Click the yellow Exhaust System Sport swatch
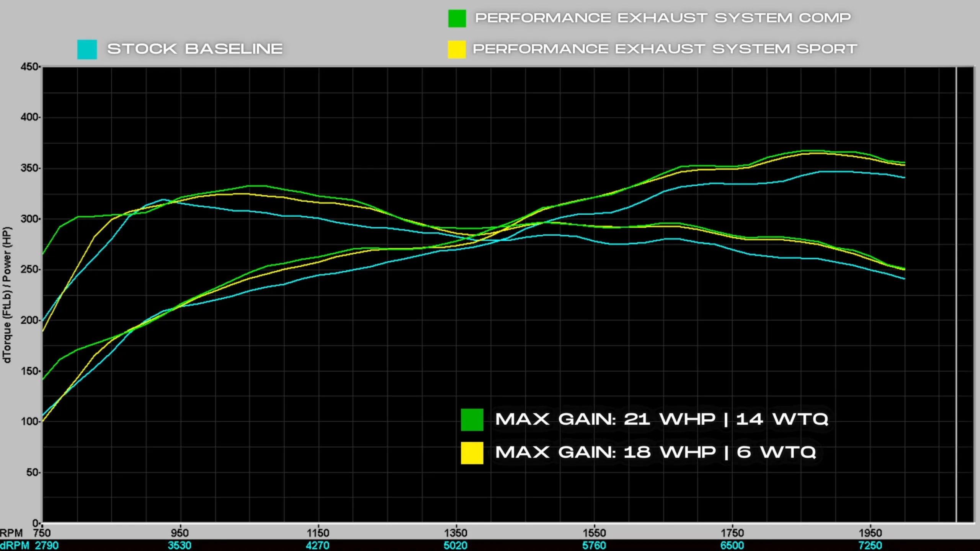980x551 pixels. click(x=457, y=49)
